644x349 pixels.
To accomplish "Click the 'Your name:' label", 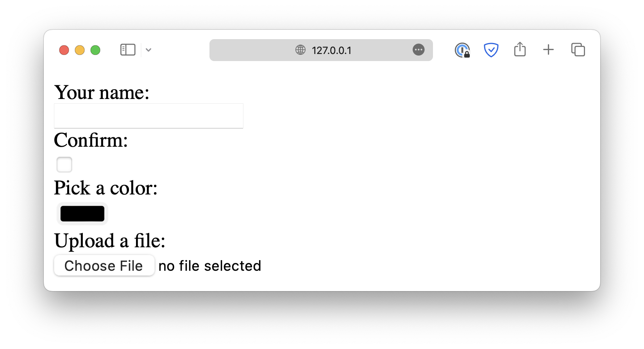I will 102,93.
